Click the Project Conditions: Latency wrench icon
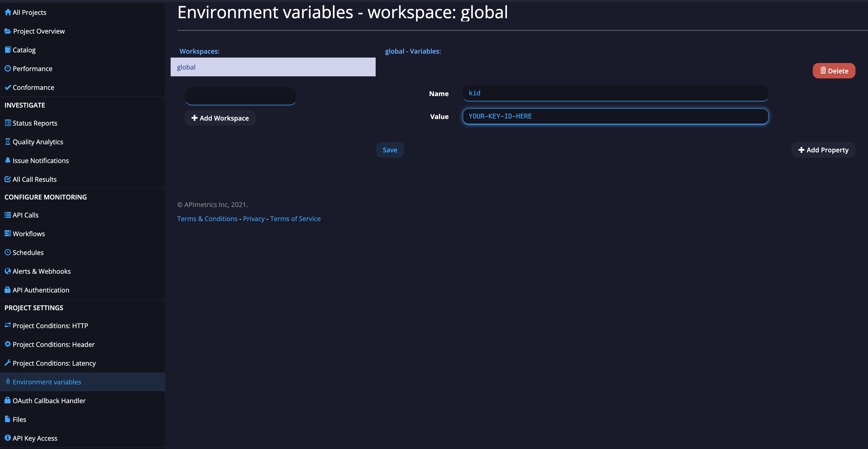This screenshot has height=449, width=868. [x=7, y=363]
